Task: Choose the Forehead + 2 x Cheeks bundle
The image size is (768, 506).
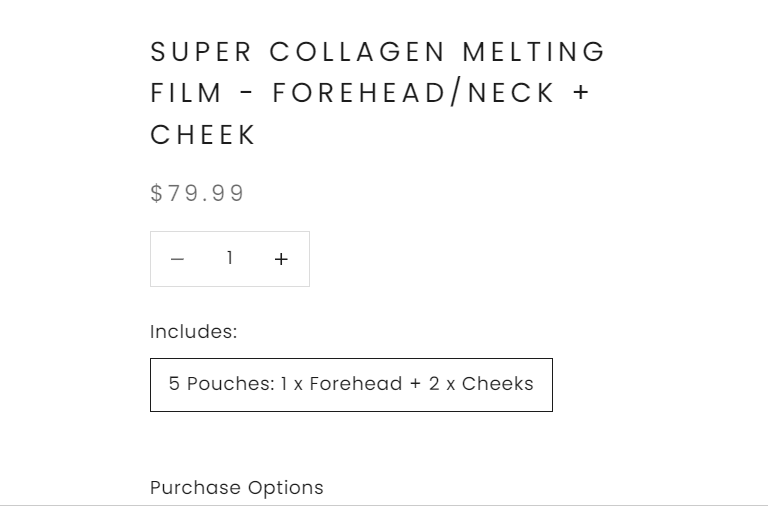Action: click(351, 385)
